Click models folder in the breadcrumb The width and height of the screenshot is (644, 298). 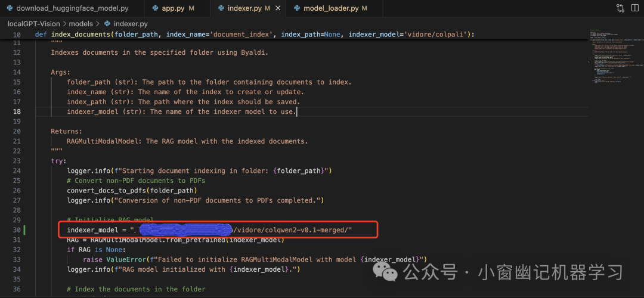[x=81, y=24]
